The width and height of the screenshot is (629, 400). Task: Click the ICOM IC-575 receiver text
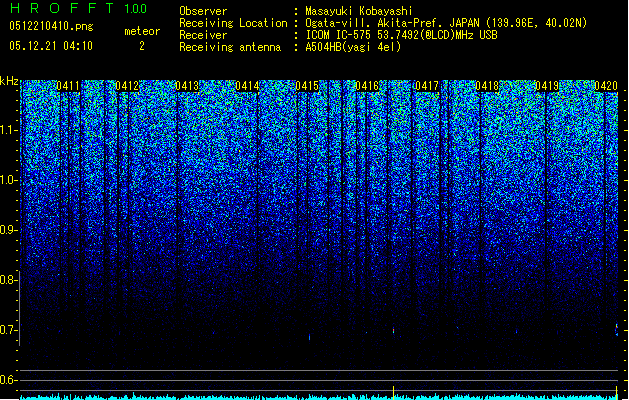click(401, 35)
